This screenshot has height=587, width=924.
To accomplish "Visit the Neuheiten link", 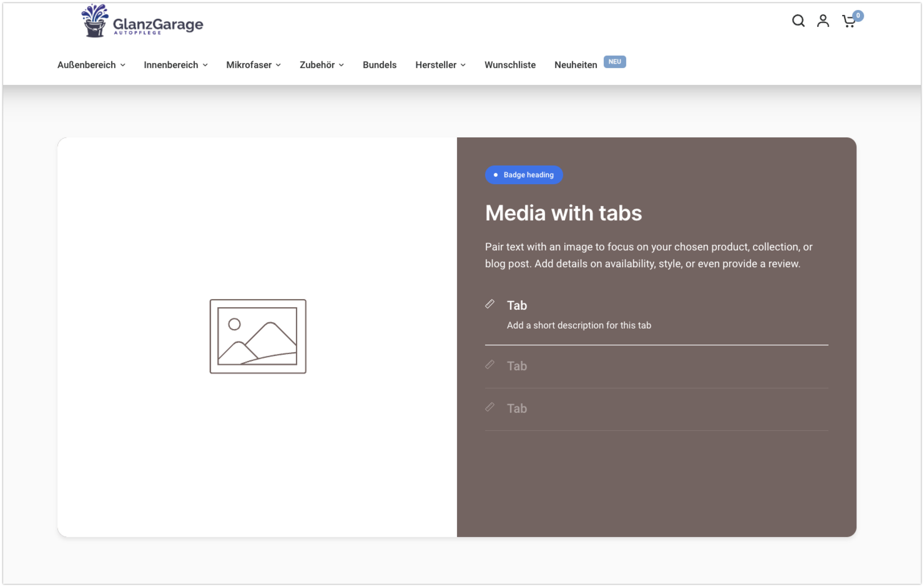I will tap(576, 65).
